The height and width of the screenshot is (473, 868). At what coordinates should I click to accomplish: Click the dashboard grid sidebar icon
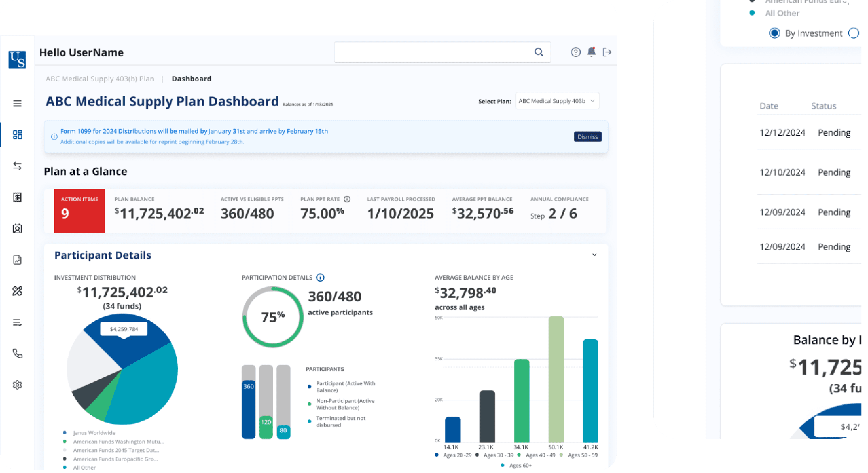coord(17,135)
